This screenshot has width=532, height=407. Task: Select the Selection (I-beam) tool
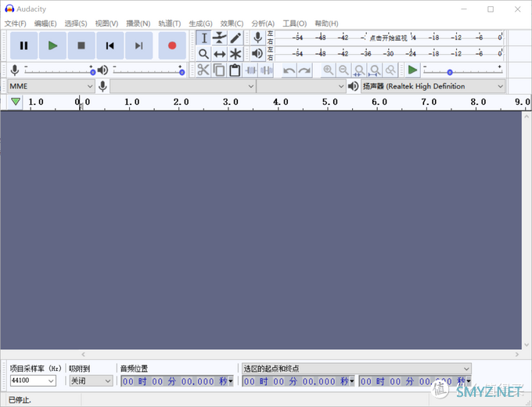tap(203, 38)
